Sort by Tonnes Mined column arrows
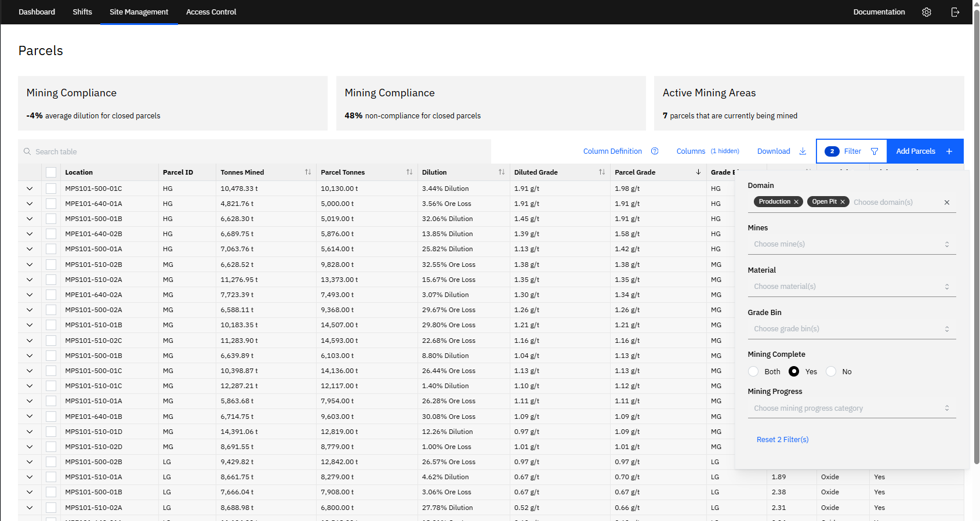The image size is (980, 521). pyautogui.click(x=308, y=172)
